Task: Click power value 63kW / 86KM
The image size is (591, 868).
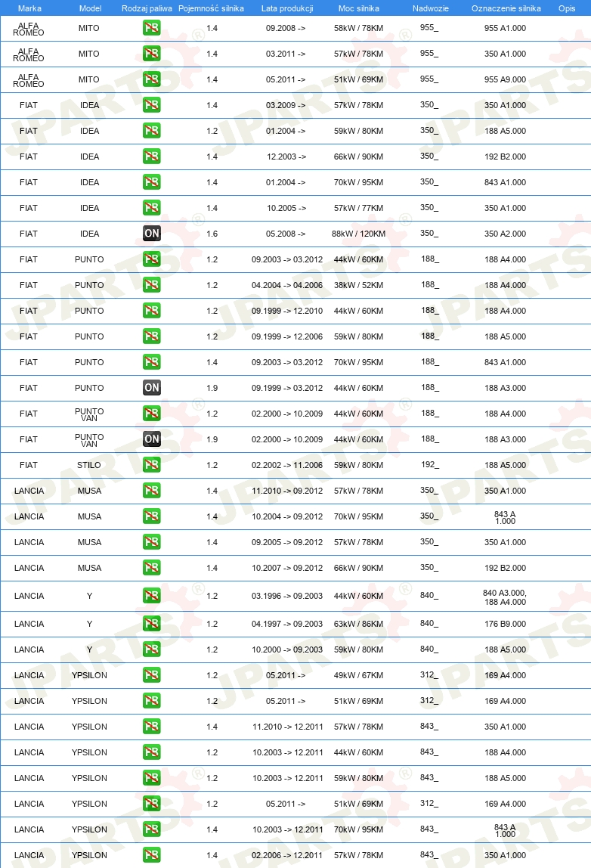Action: tap(358, 623)
